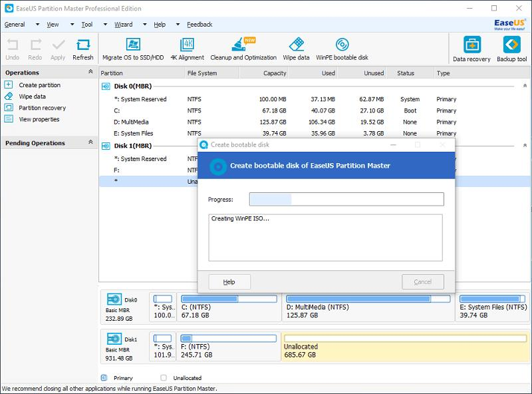
Task: Select the 4K Alignment tool
Action: 187,49
